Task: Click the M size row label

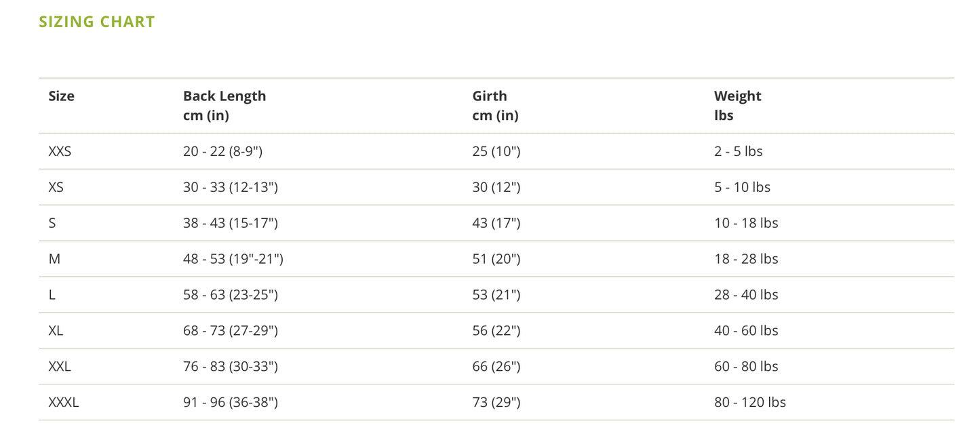Action: 54,259
